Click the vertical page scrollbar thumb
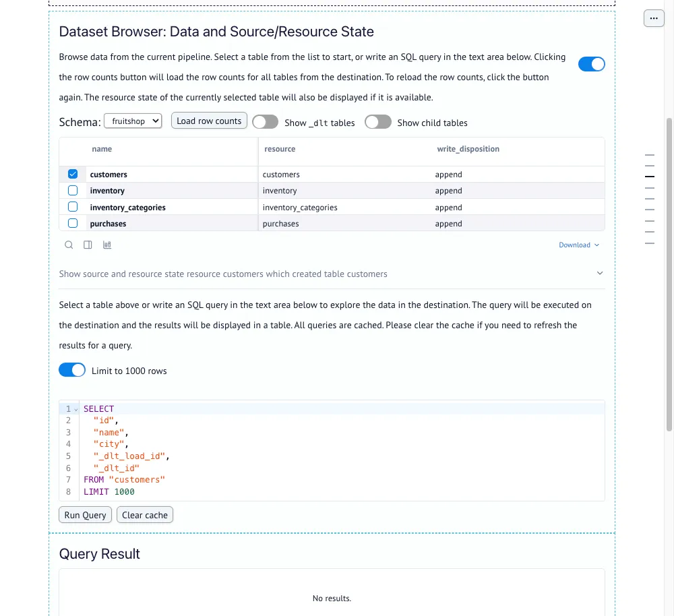This screenshot has height=616, width=674. point(669,274)
